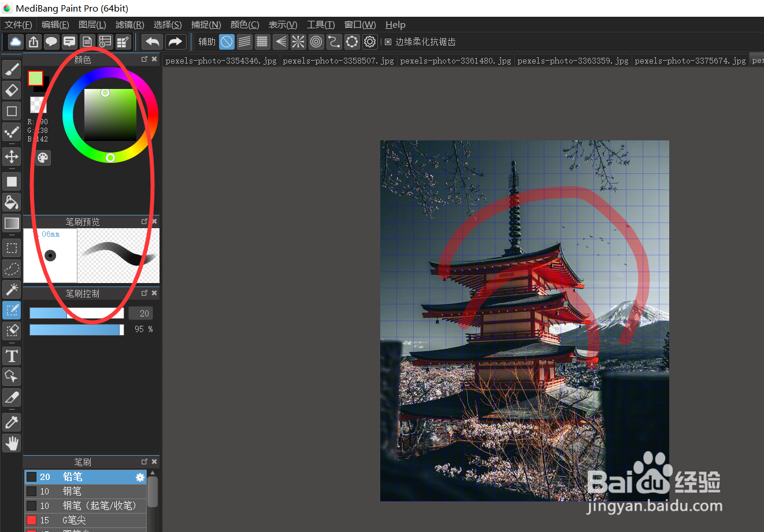Open the 表示(V) menu
The height and width of the screenshot is (532, 764).
tap(283, 25)
